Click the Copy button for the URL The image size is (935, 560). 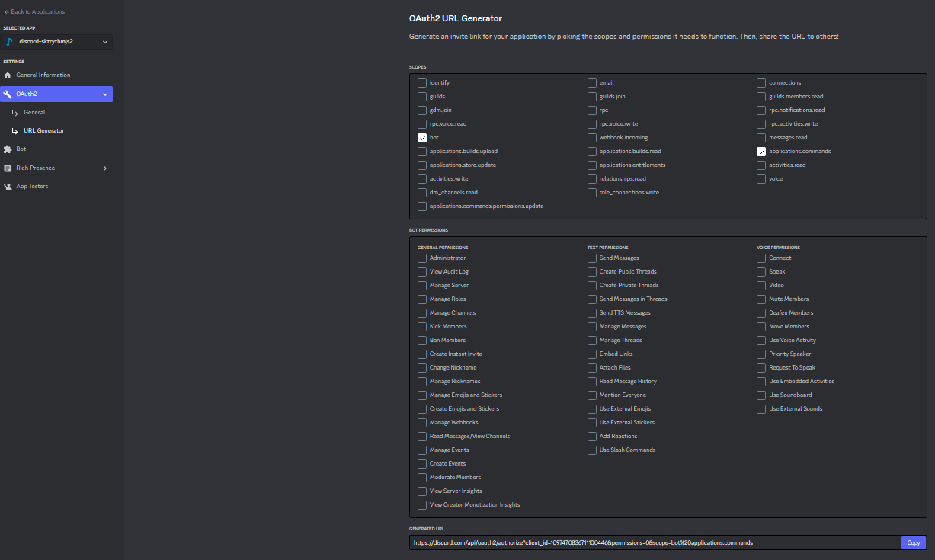[913, 542]
